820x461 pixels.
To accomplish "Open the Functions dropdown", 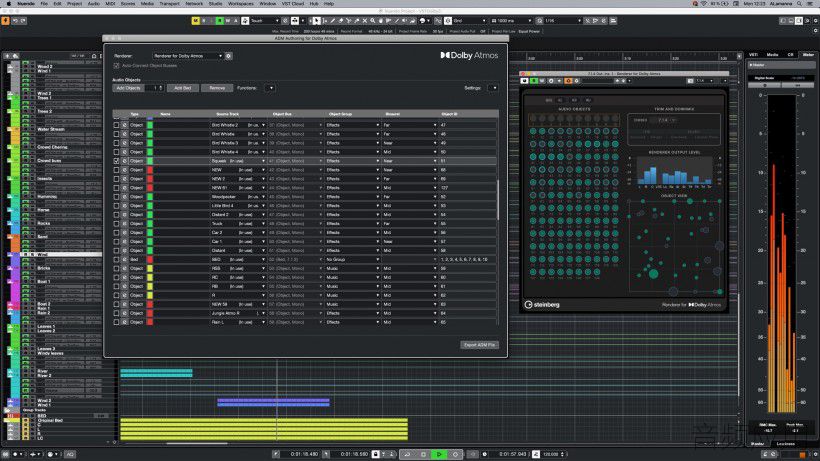I will tap(270, 88).
